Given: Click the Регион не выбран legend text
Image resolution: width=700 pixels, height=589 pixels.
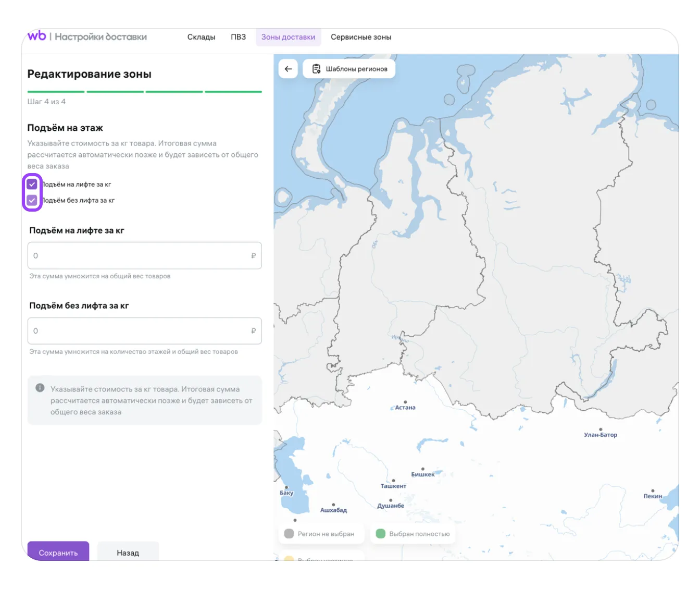Looking at the screenshot, I should [x=326, y=534].
